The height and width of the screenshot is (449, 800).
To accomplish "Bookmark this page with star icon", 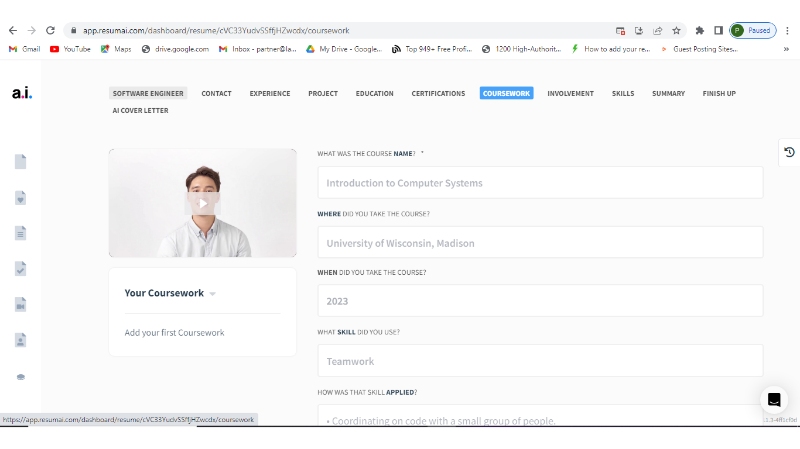I will (676, 31).
